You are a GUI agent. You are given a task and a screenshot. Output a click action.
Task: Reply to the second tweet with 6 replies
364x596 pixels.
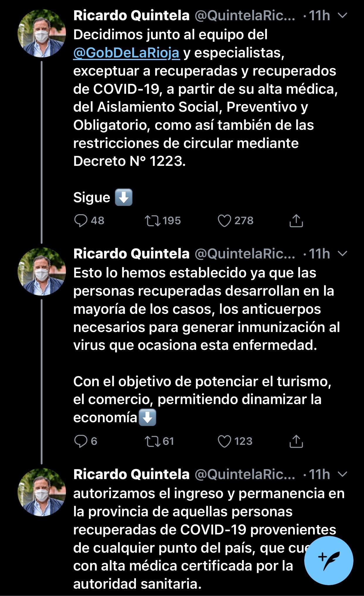coord(81,441)
